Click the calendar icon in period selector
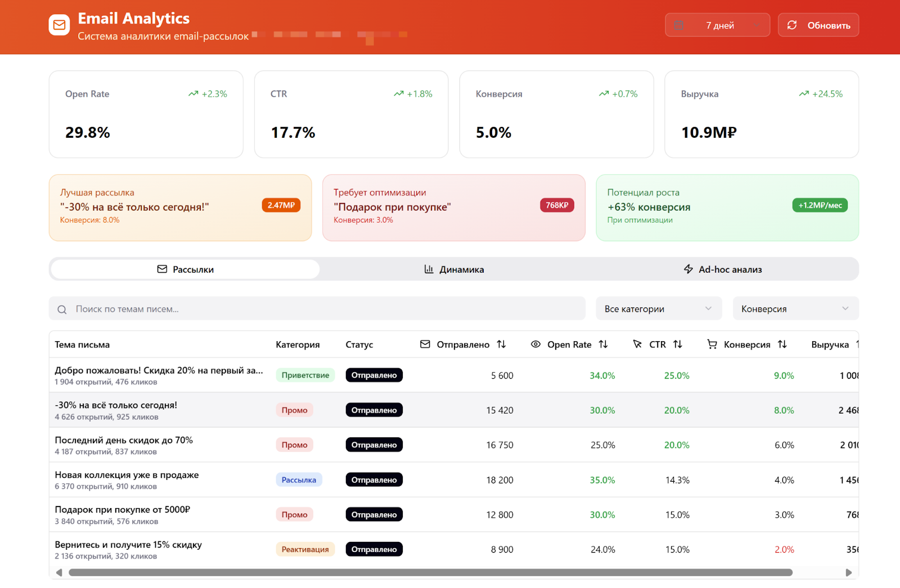This screenshot has width=900, height=588. click(679, 25)
